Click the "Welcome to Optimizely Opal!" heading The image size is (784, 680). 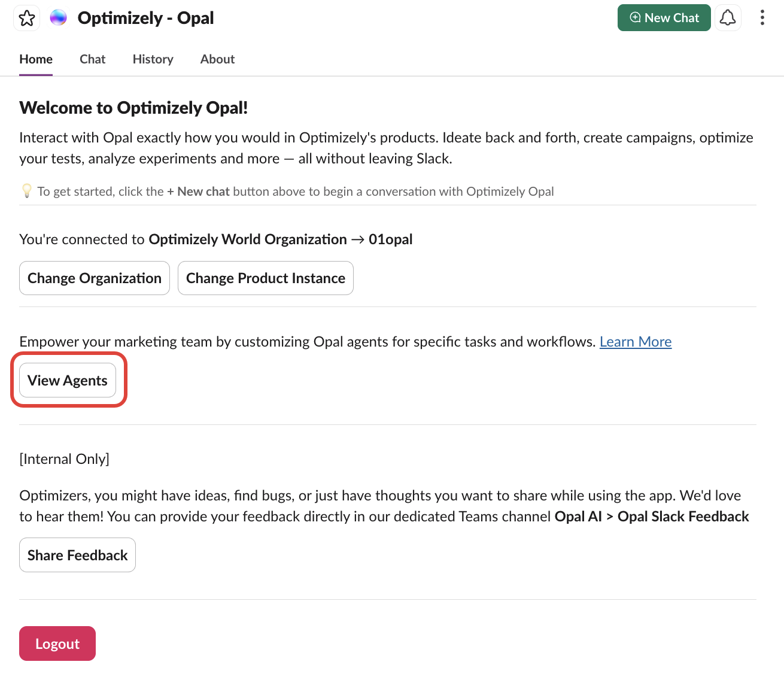133,108
